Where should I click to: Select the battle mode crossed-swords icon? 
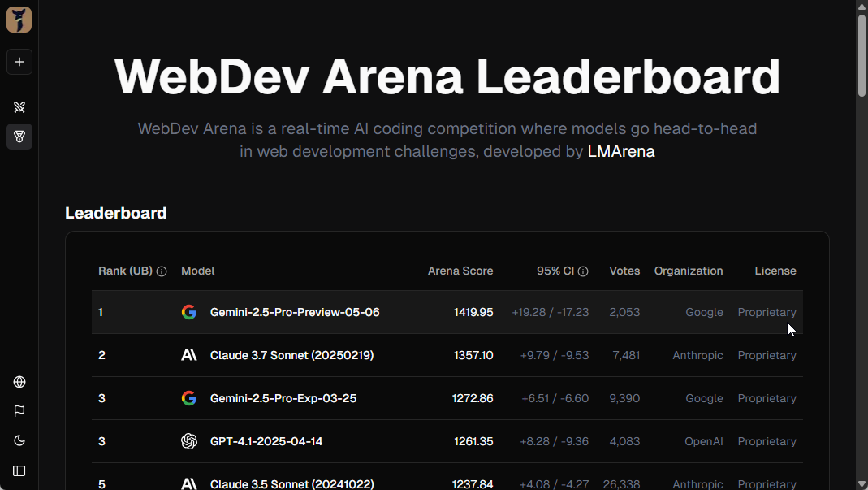(19, 106)
